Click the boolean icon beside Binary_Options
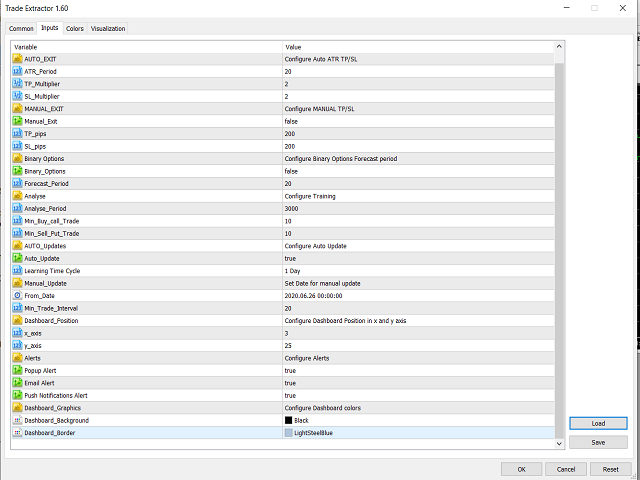The width and height of the screenshot is (640, 480). click(17, 171)
